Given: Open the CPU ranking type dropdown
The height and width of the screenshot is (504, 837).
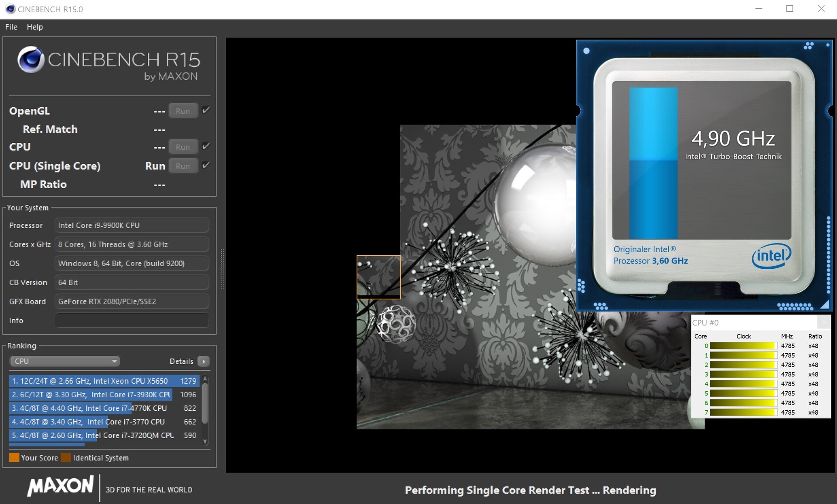Looking at the screenshot, I should (65, 361).
